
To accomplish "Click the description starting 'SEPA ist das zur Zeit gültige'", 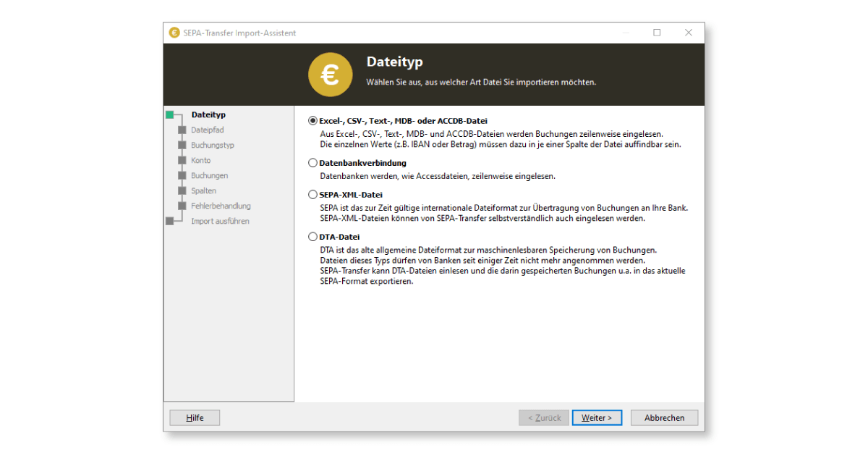I will point(504,213).
